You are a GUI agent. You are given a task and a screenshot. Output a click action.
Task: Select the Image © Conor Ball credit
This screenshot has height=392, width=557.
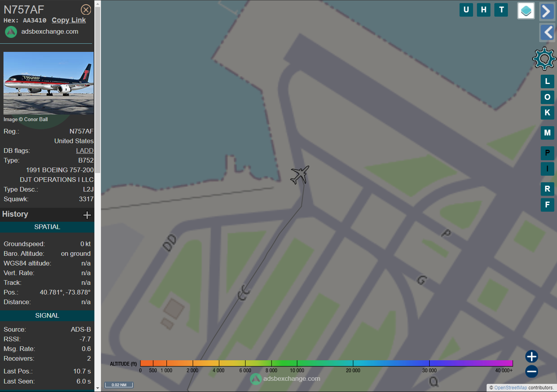coord(26,120)
